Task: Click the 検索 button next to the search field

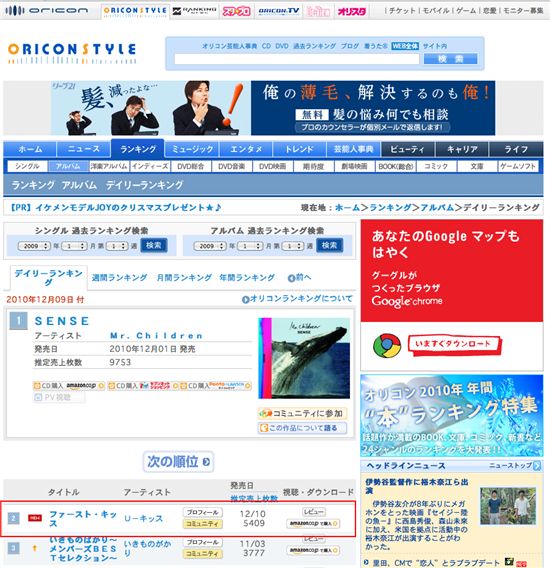Action: 450,59
